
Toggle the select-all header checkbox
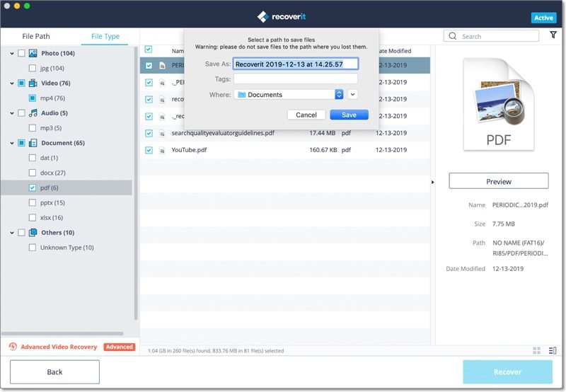(149, 49)
